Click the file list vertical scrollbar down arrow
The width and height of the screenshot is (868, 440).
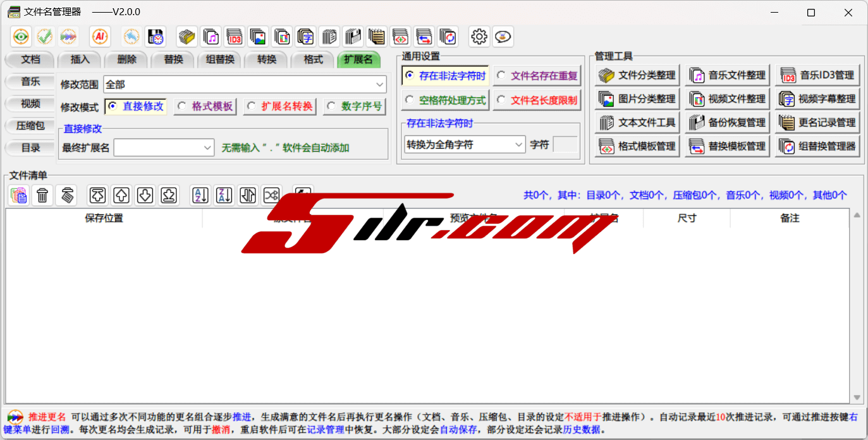coord(857,397)
